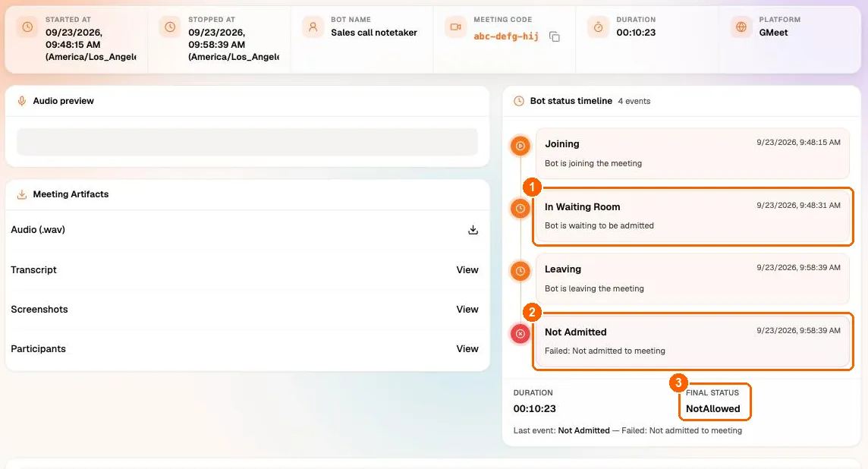Select the 'Sales call notetaker' bot name
868x469 pixels.
coord(374,33)
